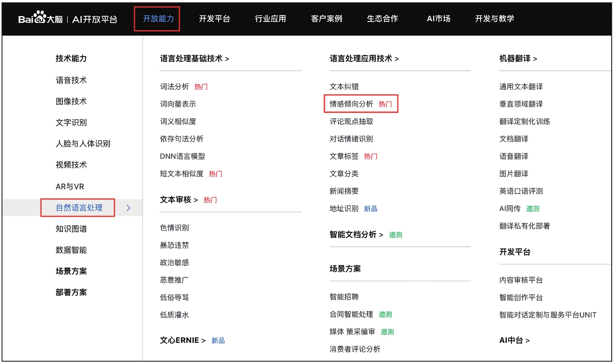Open the 文本纠错 link
This screenshot has height=364, width=613.
click(344, 87)
